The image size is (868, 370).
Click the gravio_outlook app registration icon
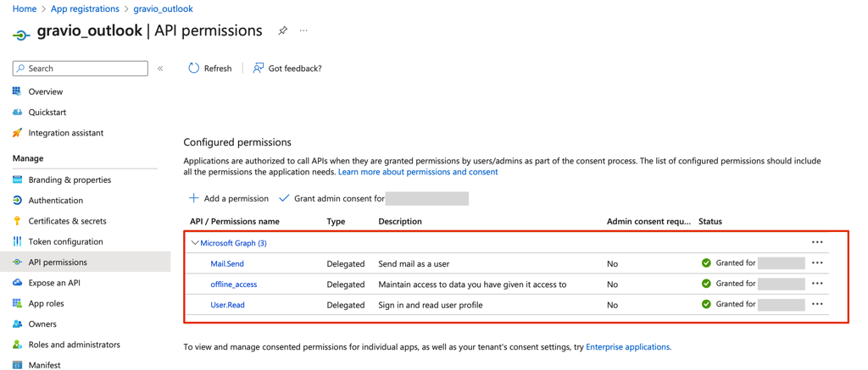(21, 34)
